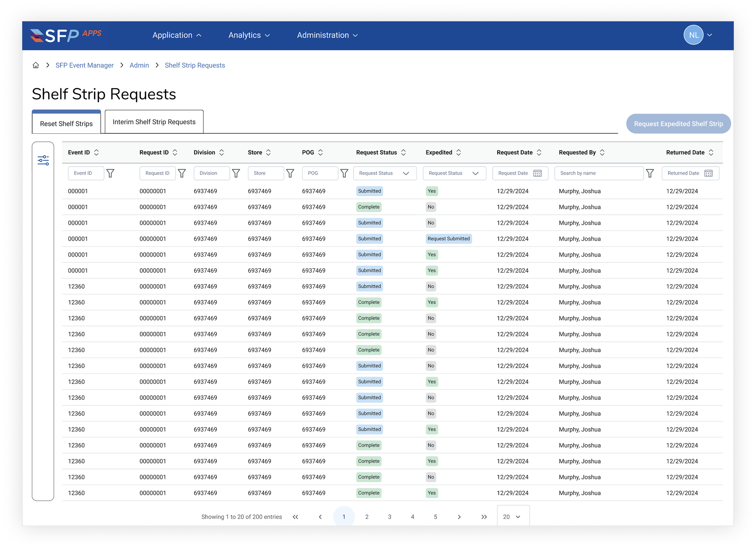Open the Request Date calendar icon

(537, 173)
